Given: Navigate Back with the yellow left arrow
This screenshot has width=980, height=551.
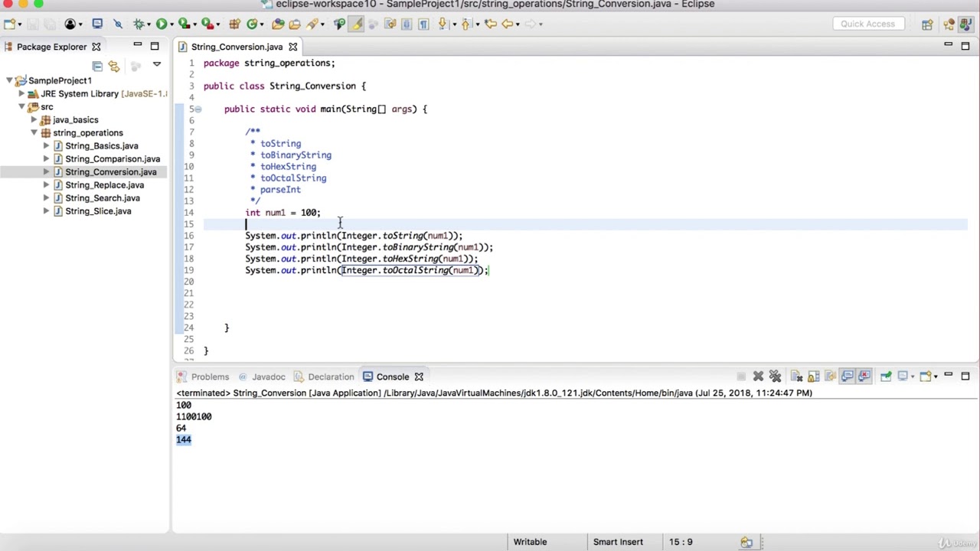Looking at the screenshot, I should 508,24.
